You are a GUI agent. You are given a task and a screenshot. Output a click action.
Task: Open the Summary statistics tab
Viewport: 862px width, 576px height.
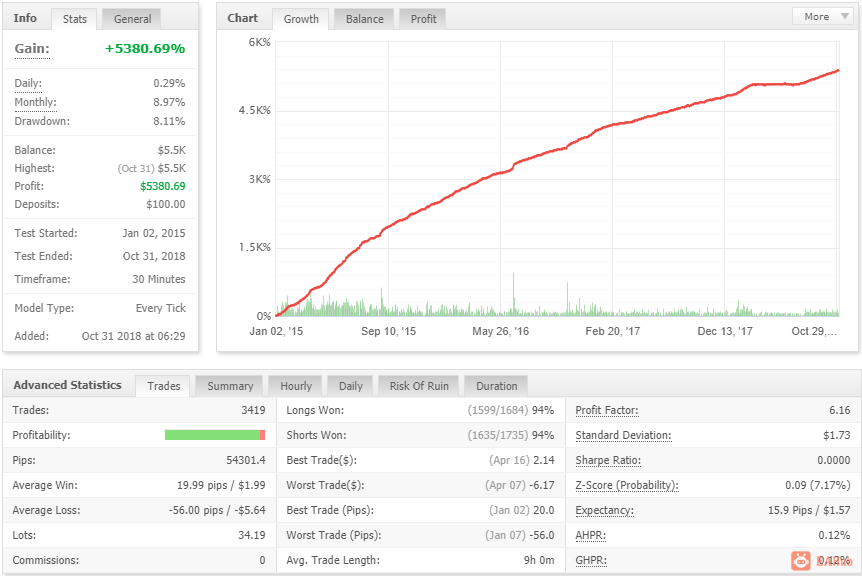230,386
